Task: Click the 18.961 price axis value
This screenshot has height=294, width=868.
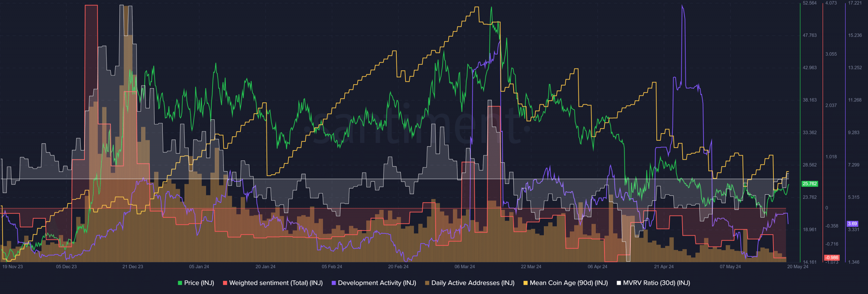Action: (810, 230)
